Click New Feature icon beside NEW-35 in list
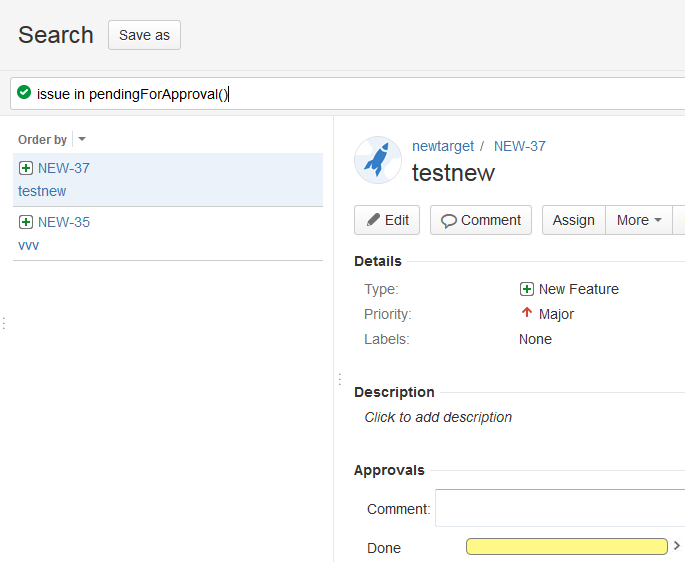Image resolution: width=685 pixels, height=562 pixels. 26,222
